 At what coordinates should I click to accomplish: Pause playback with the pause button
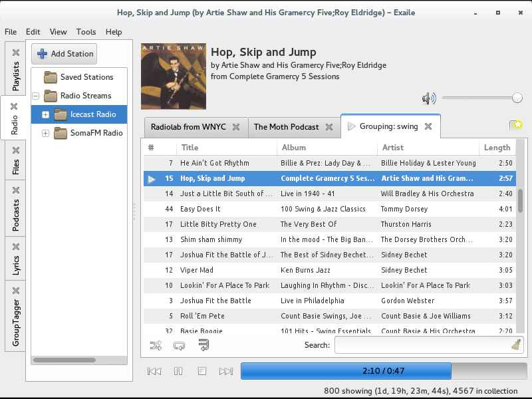tap(178, 371)
